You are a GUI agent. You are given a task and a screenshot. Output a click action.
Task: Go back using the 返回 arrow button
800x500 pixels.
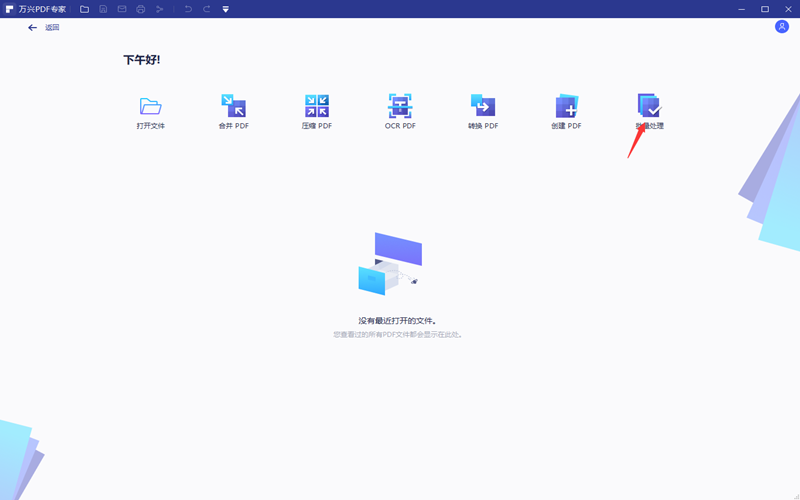click(x=33, y=28)
